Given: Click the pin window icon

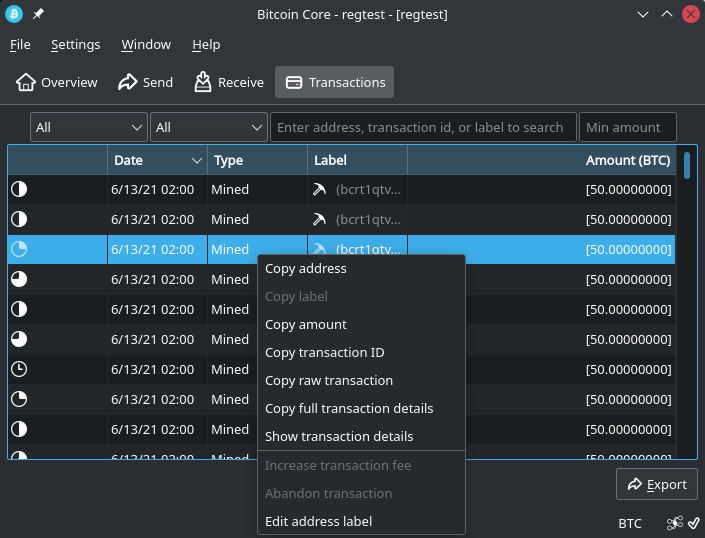Looking at the screenshot, I should (x=39, y=14).
